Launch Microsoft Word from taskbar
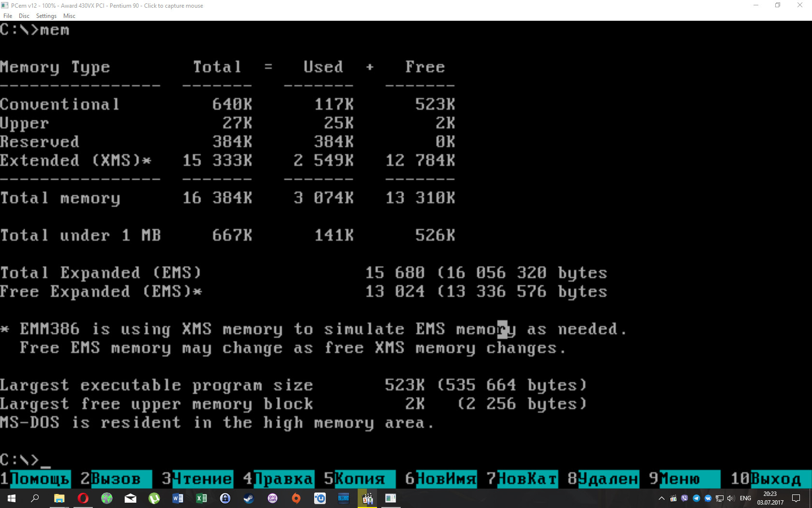812x508 pixels. tap(177, 498)
